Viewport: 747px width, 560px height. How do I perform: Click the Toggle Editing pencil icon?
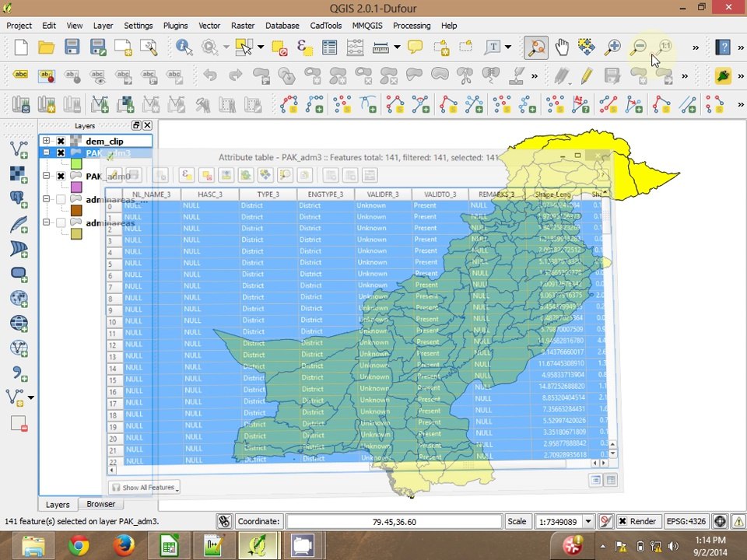coord(587,75)
